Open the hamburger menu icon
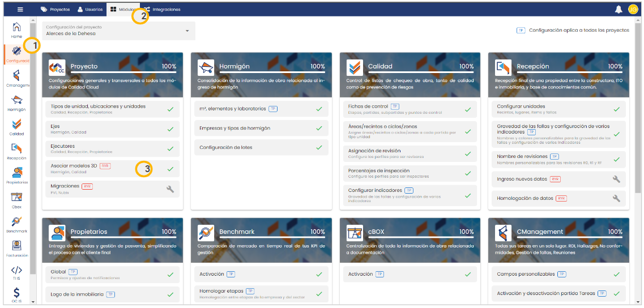The image size is (644, 308). click(20, 10)
